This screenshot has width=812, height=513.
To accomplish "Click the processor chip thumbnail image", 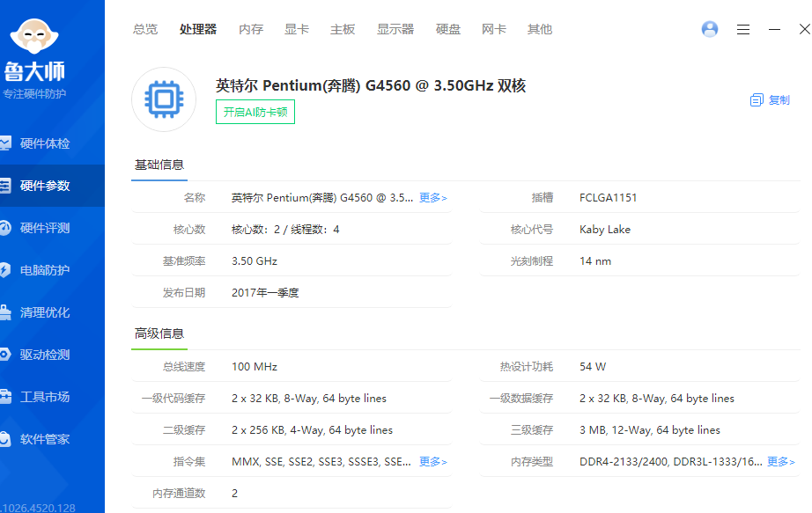I will [x=164, y=99].
